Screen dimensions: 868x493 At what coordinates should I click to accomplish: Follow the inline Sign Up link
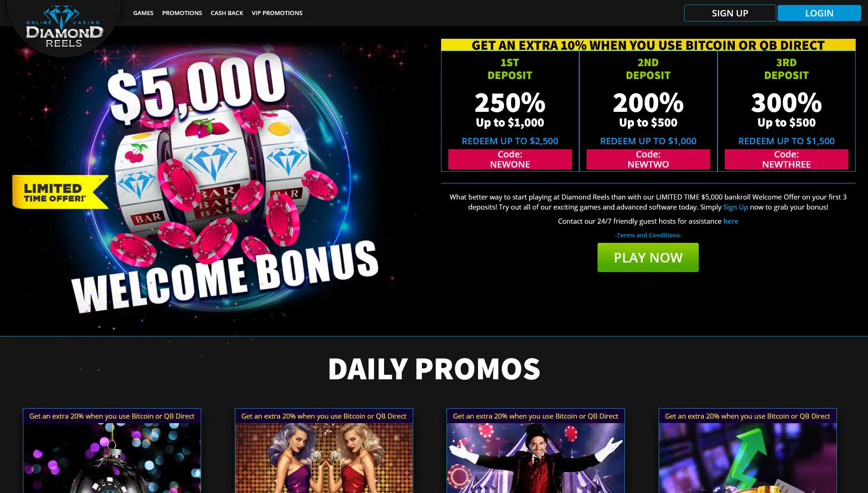click(735, 207)
